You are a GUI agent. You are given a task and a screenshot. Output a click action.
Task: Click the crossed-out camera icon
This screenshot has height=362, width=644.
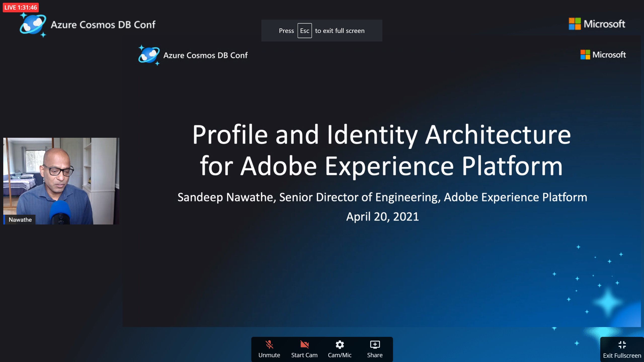tap(304, 344)
